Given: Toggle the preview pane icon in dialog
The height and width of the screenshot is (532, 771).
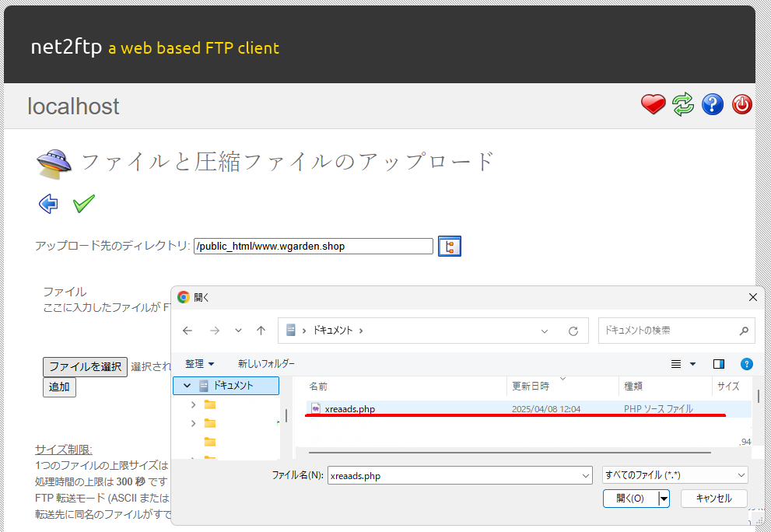Looking at the screenshot, I should coord(718,364).
